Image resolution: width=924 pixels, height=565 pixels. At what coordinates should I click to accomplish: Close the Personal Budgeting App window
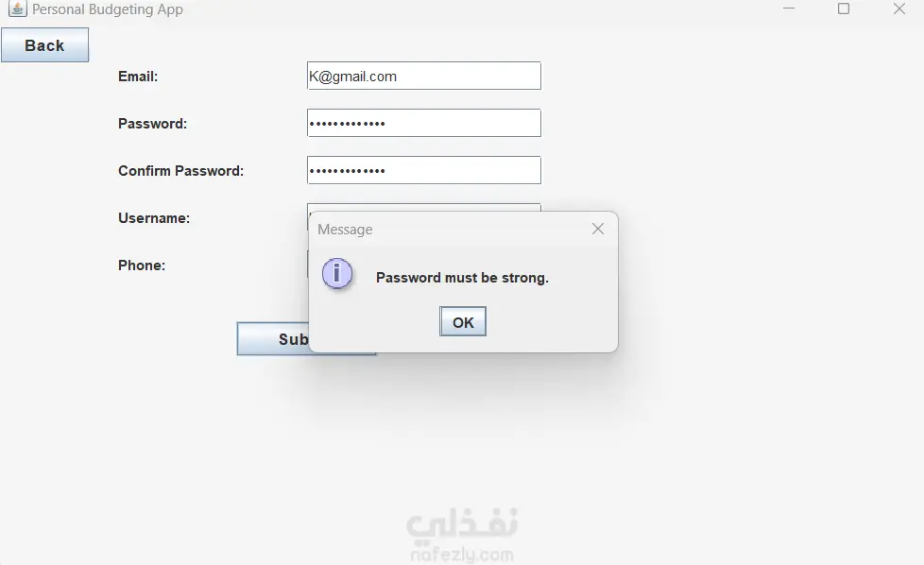pos(898,9)
